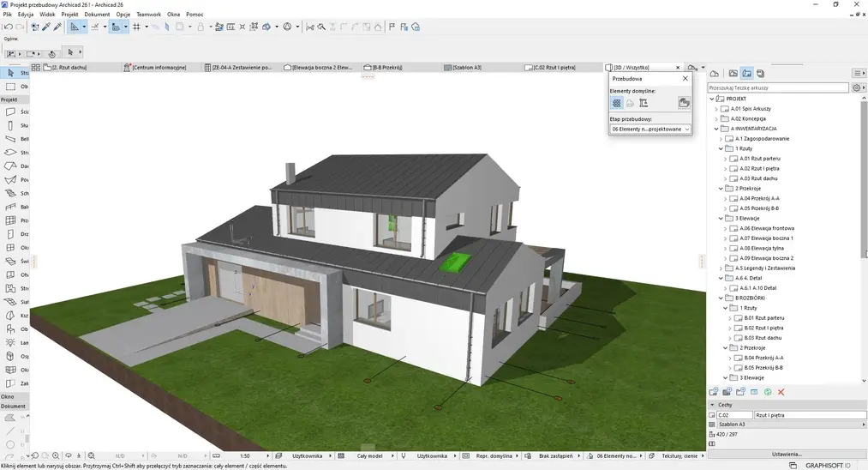Click the rightmost icon in Przebudowa panel

point(685,103)
